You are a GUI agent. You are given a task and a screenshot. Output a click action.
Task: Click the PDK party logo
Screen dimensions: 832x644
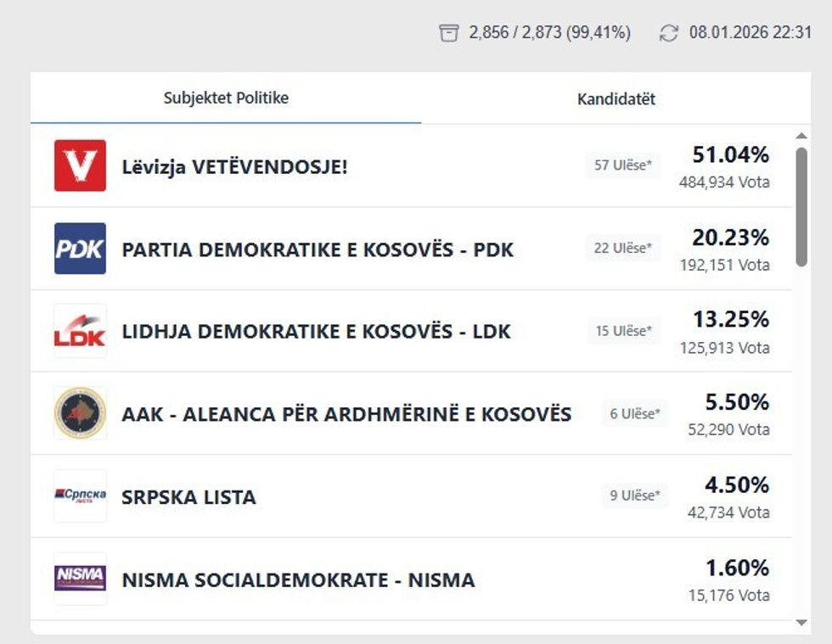(x=80, y=249)
